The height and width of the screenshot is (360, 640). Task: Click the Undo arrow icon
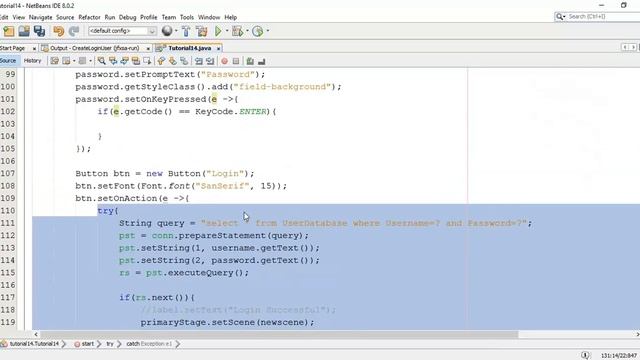(59, 31)
